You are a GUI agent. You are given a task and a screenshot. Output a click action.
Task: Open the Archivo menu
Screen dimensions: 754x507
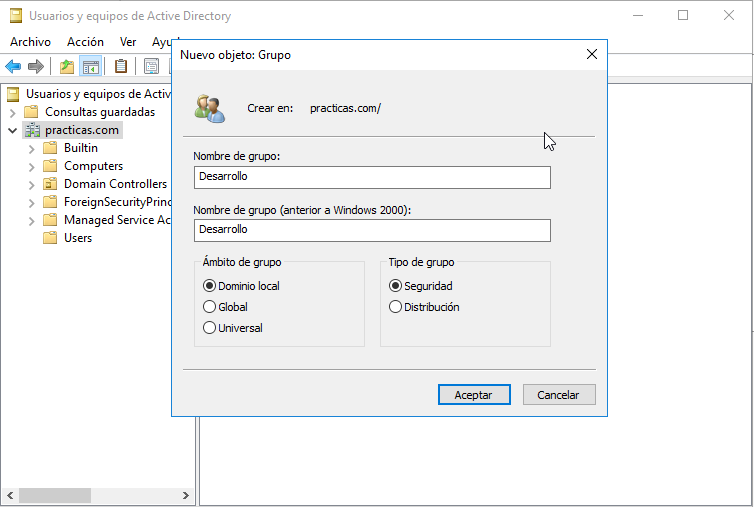pos(30,42)
